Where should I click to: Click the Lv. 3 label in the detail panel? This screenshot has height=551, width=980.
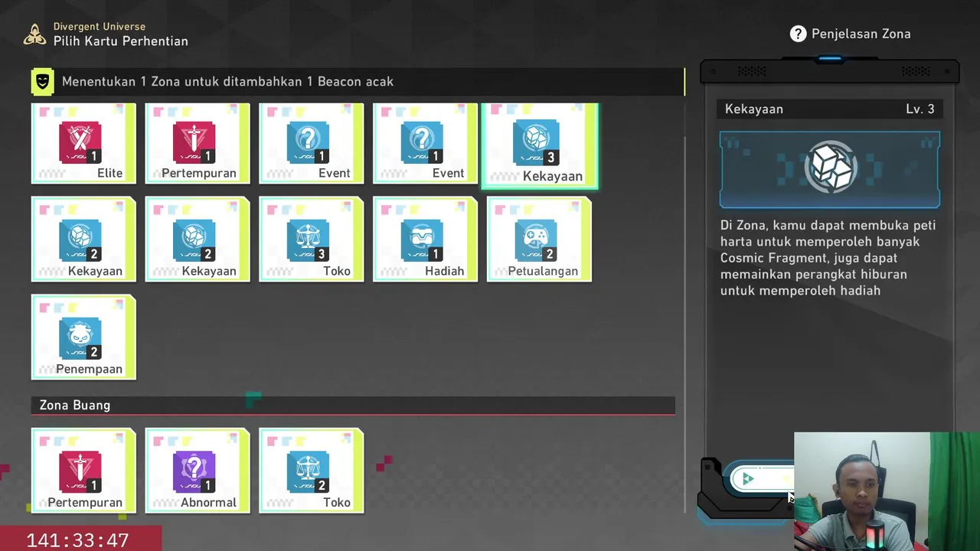[x=920, y=109]
